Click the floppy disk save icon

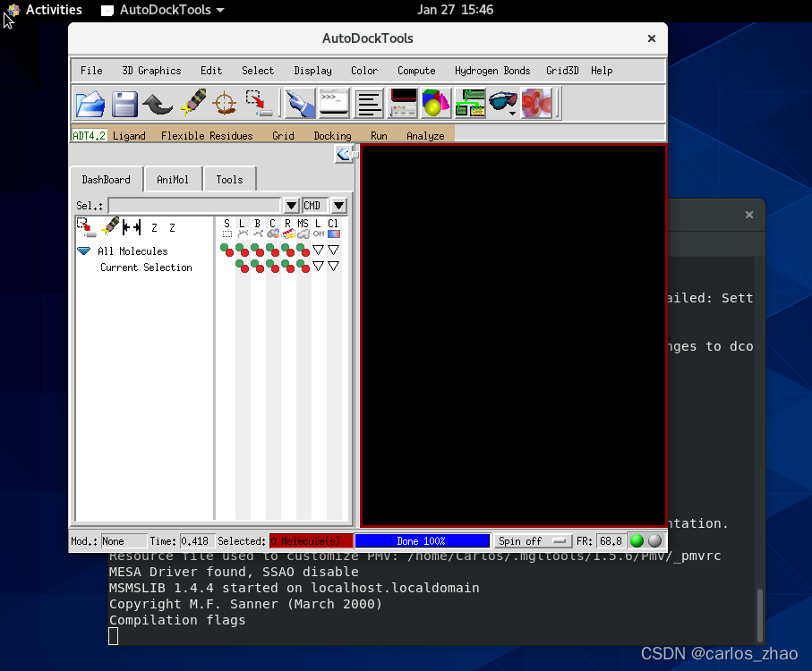click(124, 104)
